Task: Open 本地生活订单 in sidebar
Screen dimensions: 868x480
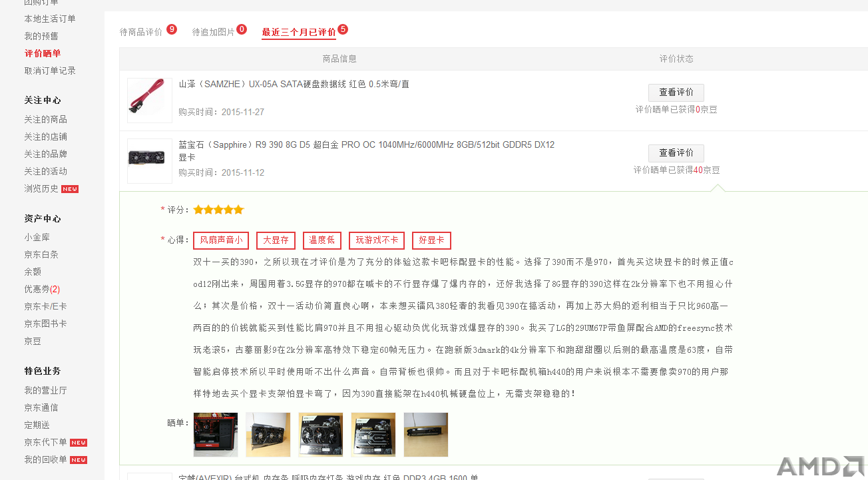Action: 50,19
